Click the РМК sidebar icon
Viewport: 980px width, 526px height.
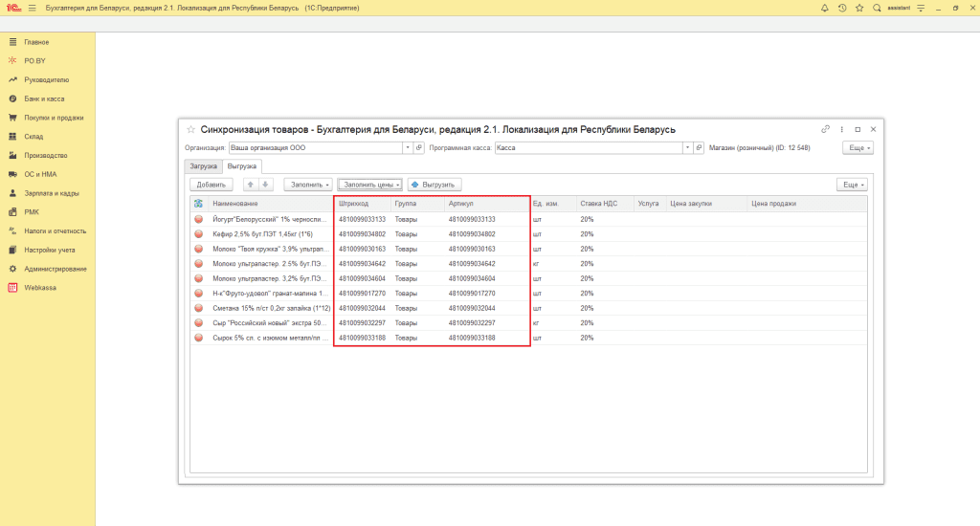pos(12,211)
